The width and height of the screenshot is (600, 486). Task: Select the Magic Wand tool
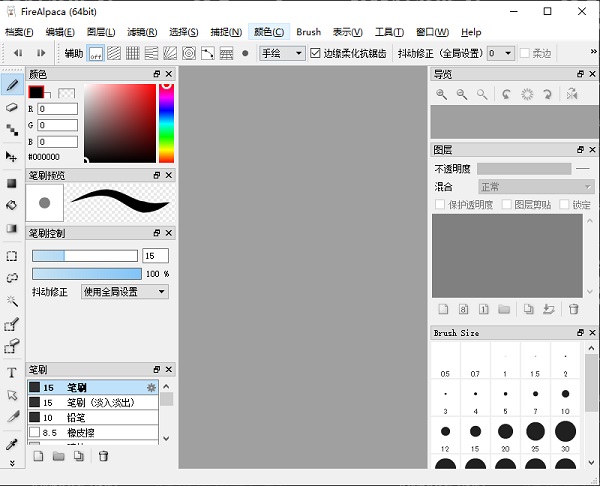(12, 300)
